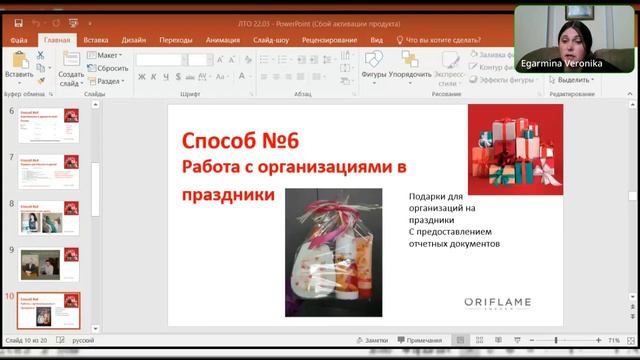Open font size combo box dropdown
Image resolution: width=640 pixels, height=360 pixels.
point(209,60)
